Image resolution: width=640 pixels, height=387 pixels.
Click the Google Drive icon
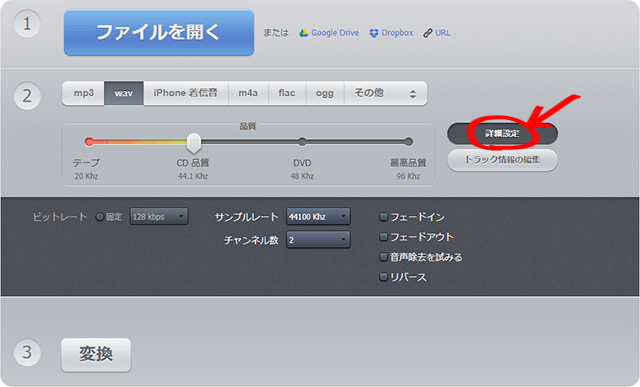pyautogui.click(x=303, y=33)
